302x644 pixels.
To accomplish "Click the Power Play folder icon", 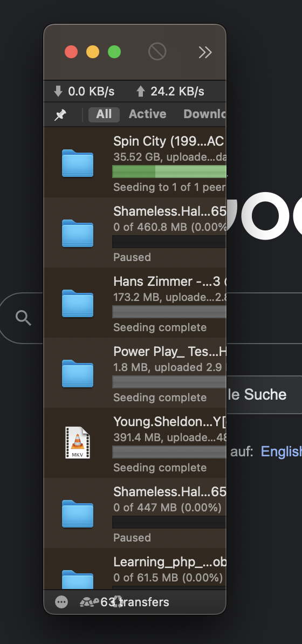I will [78, 373].
